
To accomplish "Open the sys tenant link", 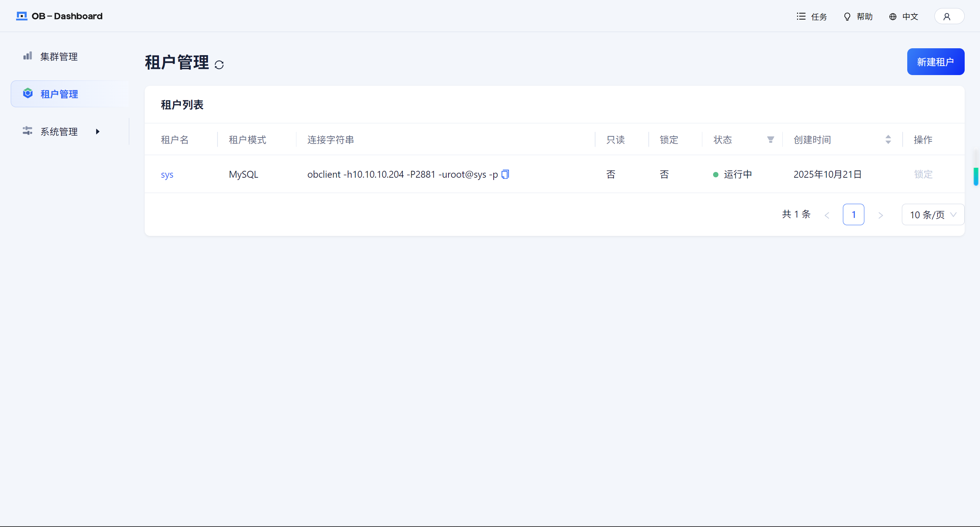I will coord(167,174).
